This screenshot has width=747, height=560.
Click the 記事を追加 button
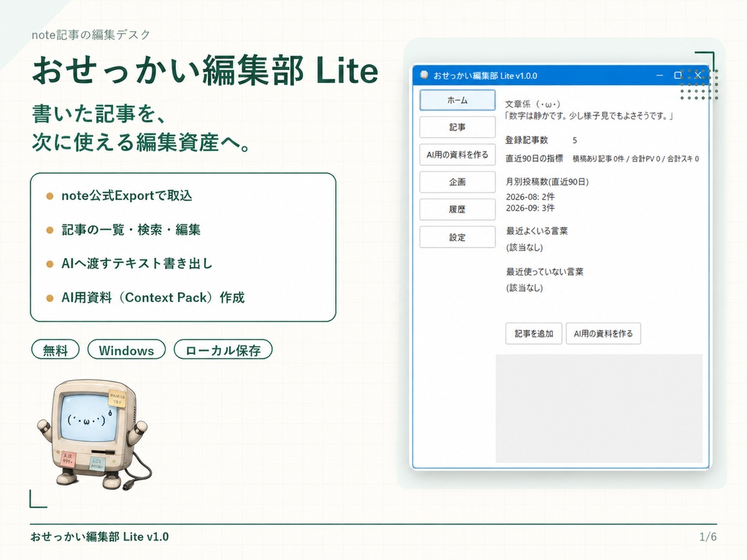tap(533, 333)
